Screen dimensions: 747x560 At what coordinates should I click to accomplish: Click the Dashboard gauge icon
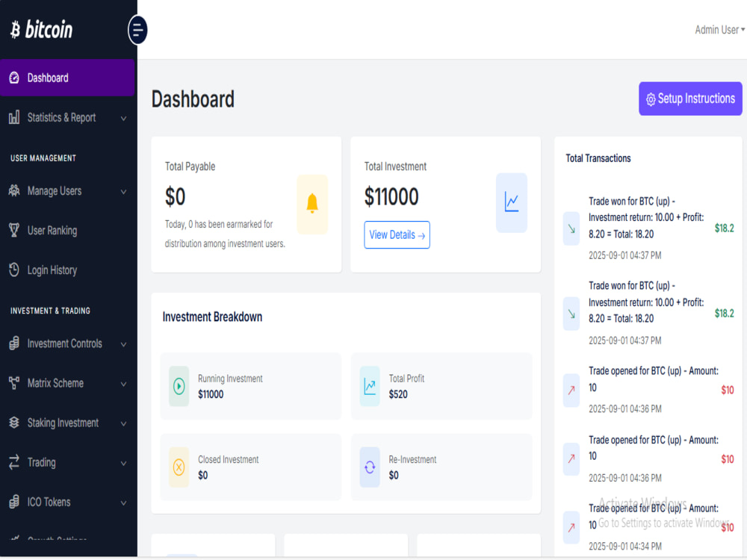click(x=14, y=78)
